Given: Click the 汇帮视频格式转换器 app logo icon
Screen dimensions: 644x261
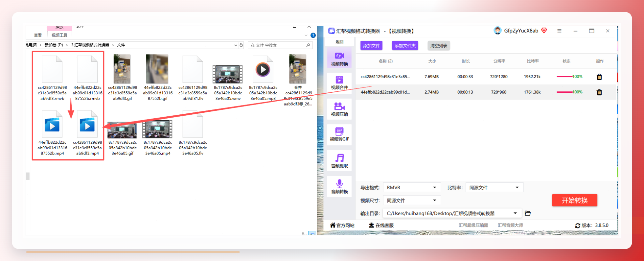Looking at the screenshot, I should click(x=331, y=31).
